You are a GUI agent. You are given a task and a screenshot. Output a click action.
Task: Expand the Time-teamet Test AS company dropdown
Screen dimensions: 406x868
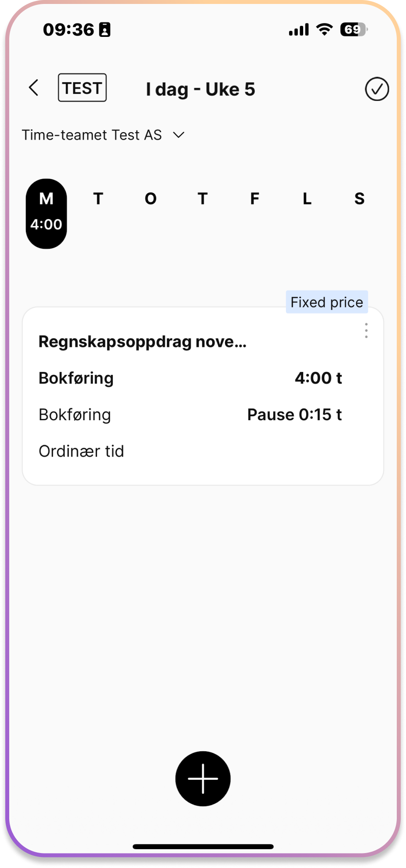coord(103,135)
